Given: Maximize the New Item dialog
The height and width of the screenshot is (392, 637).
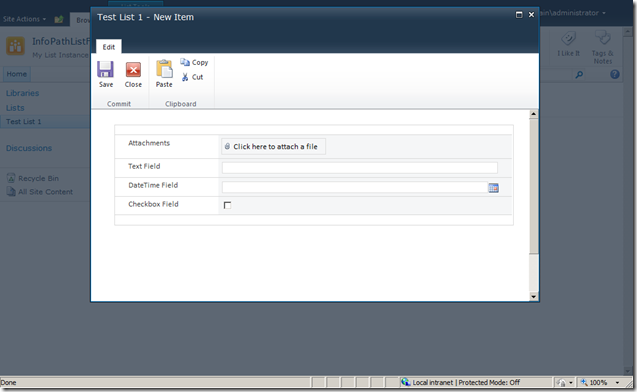Looking at the screenshot, I should [519, 15].
